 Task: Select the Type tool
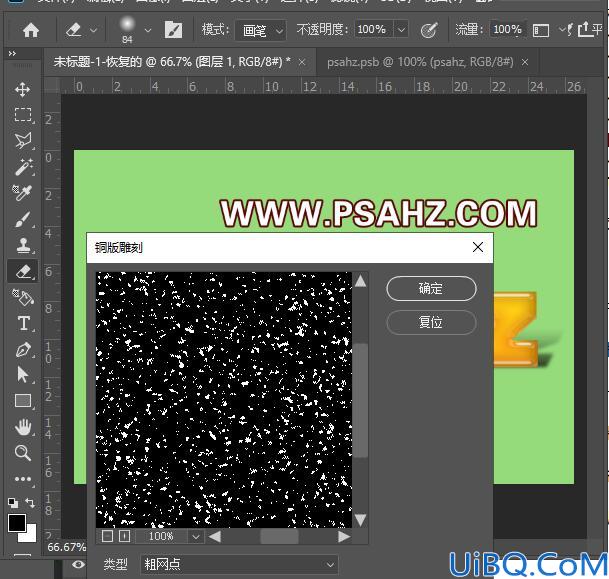23,323
